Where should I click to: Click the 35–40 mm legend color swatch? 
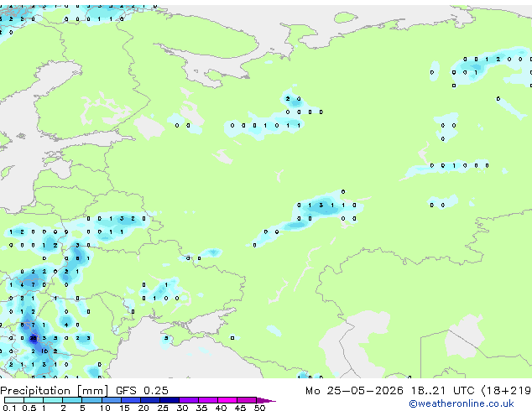[x=207, y=400]
